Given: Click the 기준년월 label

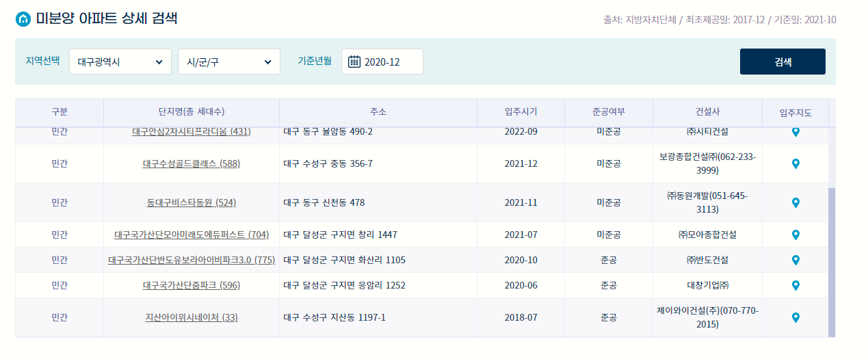Looking at the screenshot, I should (x=315, y=60).
